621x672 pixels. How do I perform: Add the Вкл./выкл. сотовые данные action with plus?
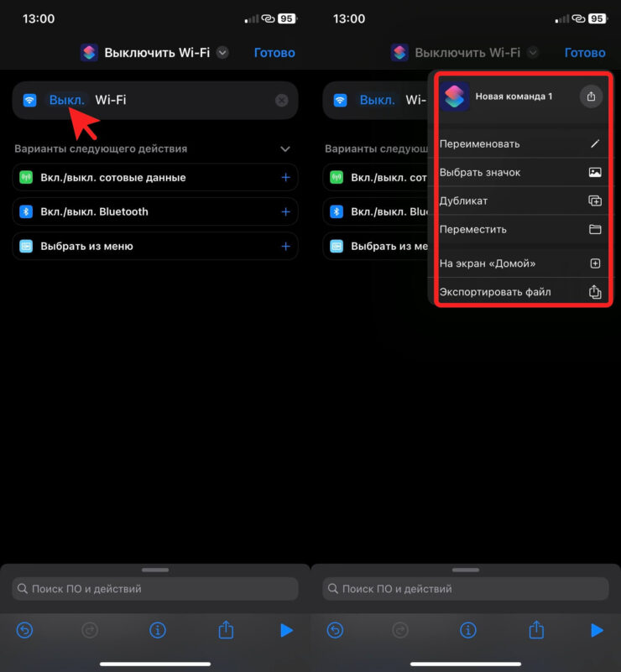point(285,177)
